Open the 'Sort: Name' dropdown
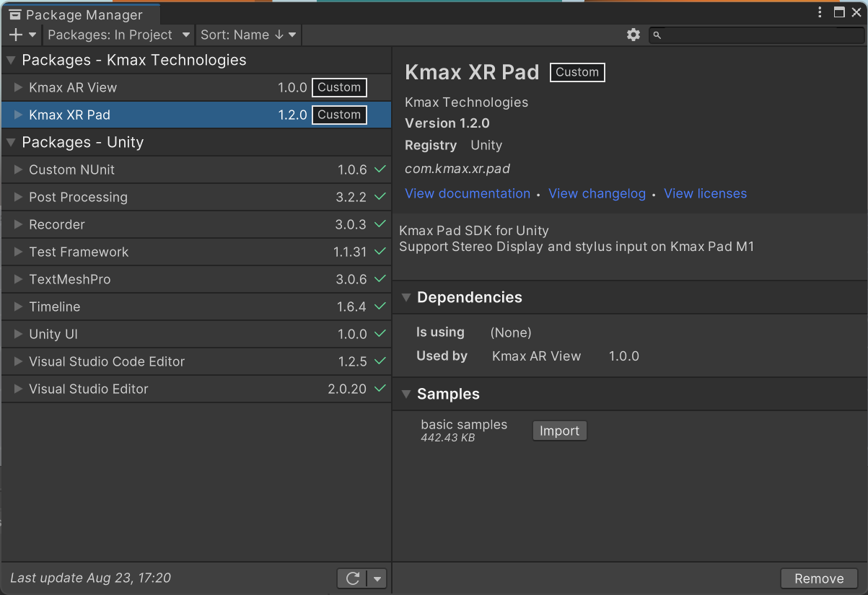Image resolution: width=868 pixels, height=595 pixels. (x=248, y=35)
